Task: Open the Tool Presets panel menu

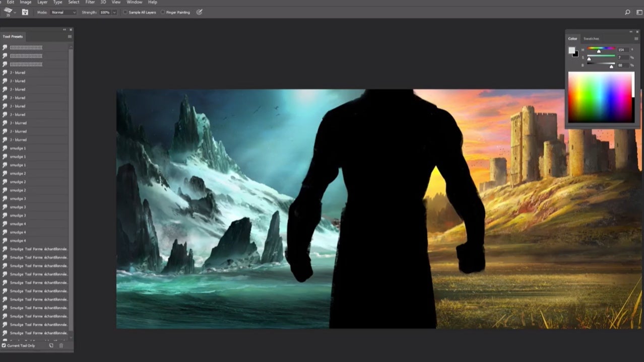Action: (x=70, y=37)
